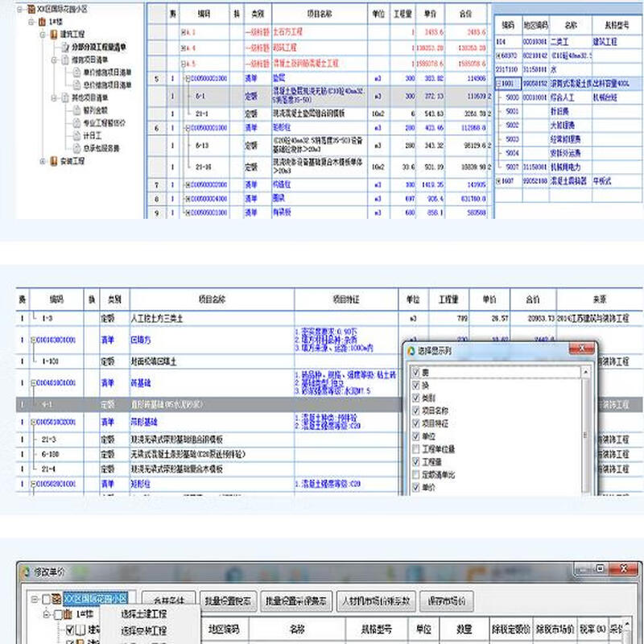Image resolution: width=644 pixels, height=644 pixels.
Task: Enable the 定额清单比 checkbox
Action: (x=415, y=473)
